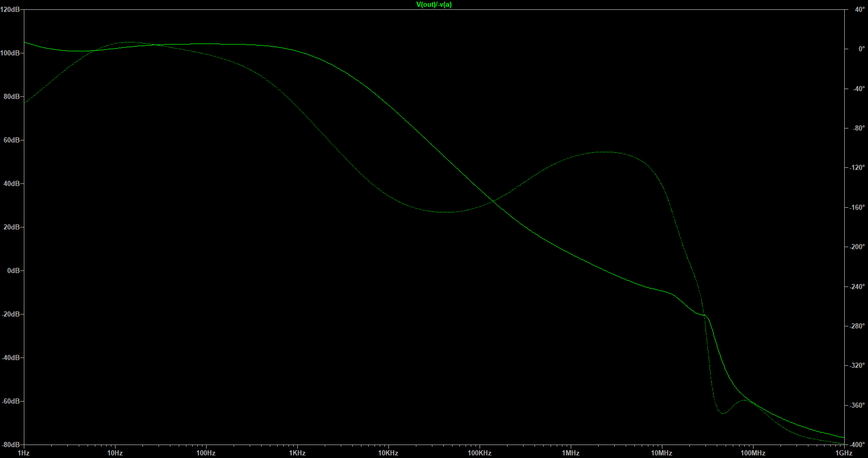Click the -40dB gain axis label
The width and height of the screenshot is (868, 458).
click(11, 357)
